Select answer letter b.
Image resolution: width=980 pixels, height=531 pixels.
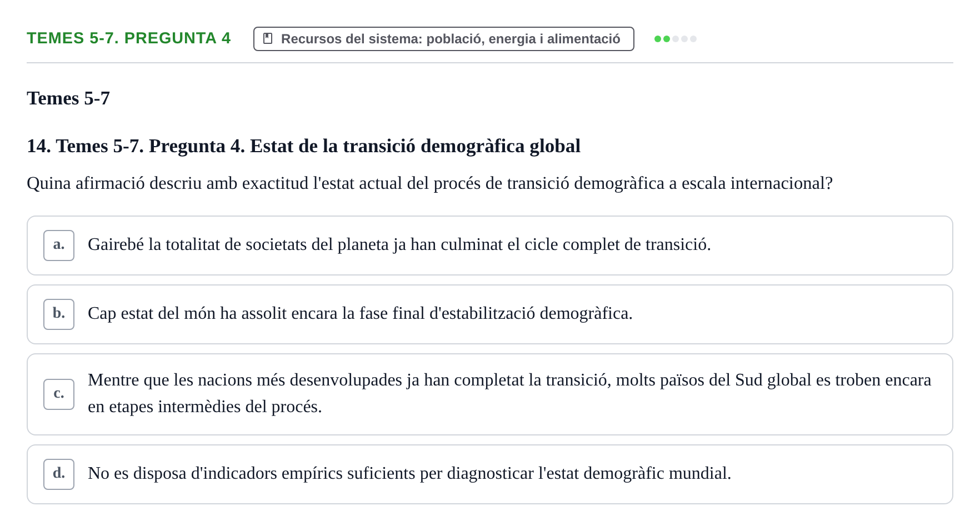pyautogui.click(x=59, y=314)
